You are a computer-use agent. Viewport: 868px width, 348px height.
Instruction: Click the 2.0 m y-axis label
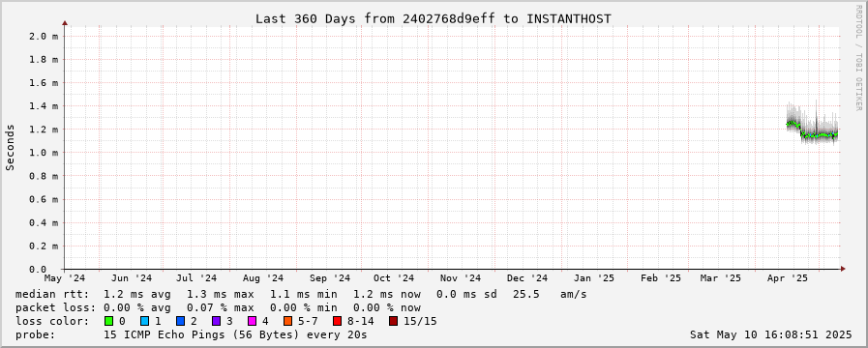coord(44,36)
